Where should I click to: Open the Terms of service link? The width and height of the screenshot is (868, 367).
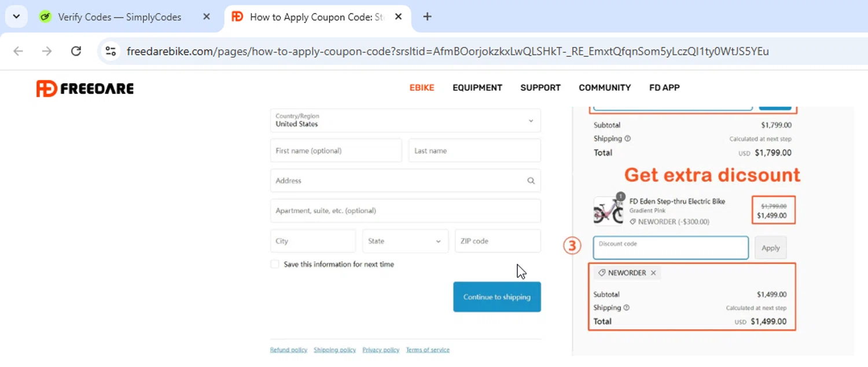point(428,350)
